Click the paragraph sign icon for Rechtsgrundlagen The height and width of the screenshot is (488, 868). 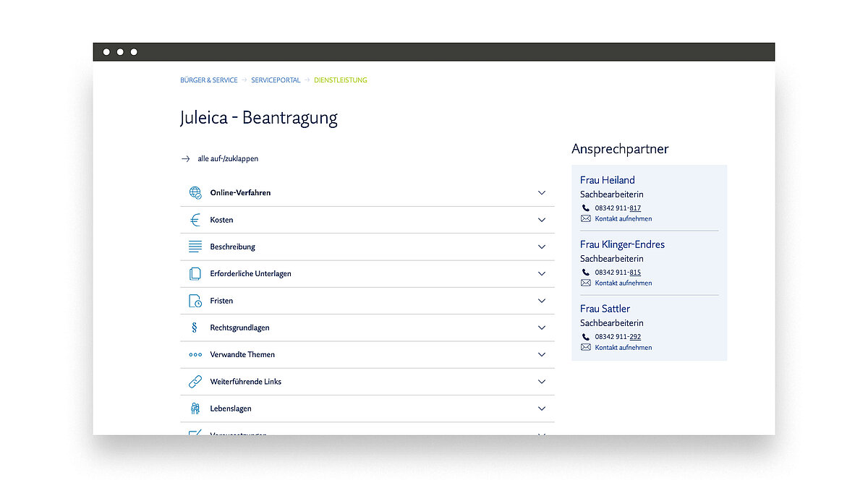point(195,328)
